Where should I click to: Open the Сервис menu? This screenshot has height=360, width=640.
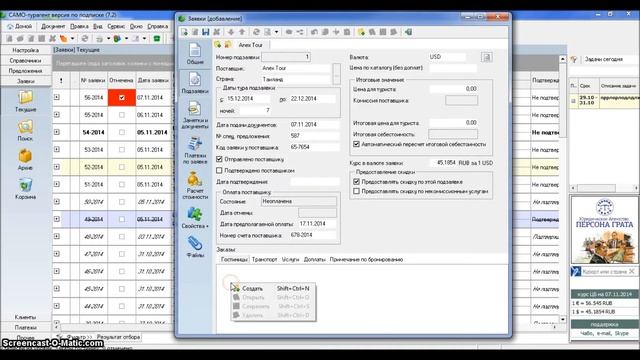116,26
